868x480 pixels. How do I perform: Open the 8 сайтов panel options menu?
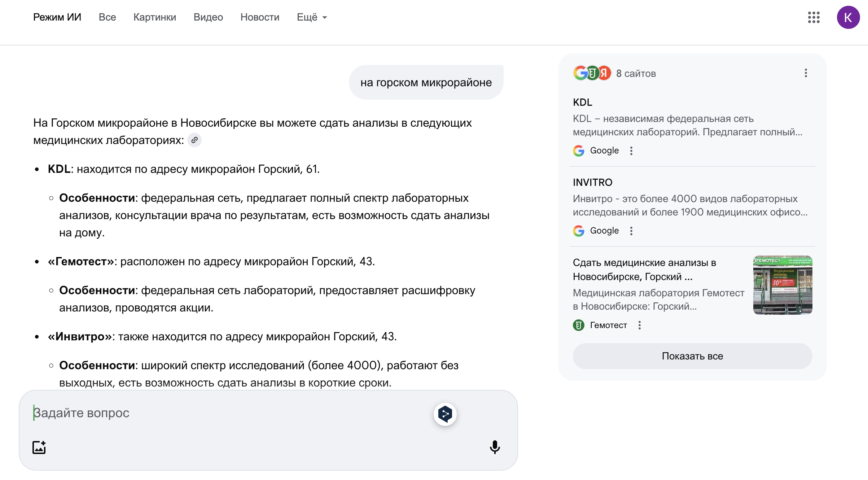point(806,73)
